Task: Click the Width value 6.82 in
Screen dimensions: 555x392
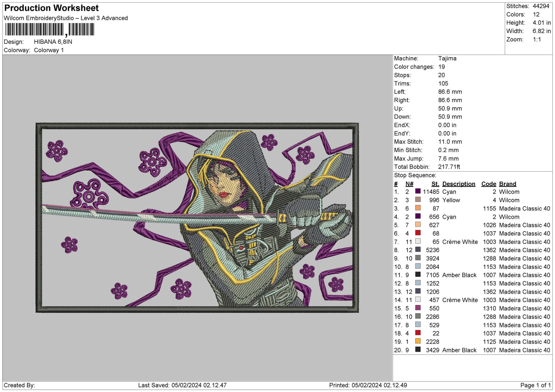Action: pyautogui.click(x=542, y=31)
